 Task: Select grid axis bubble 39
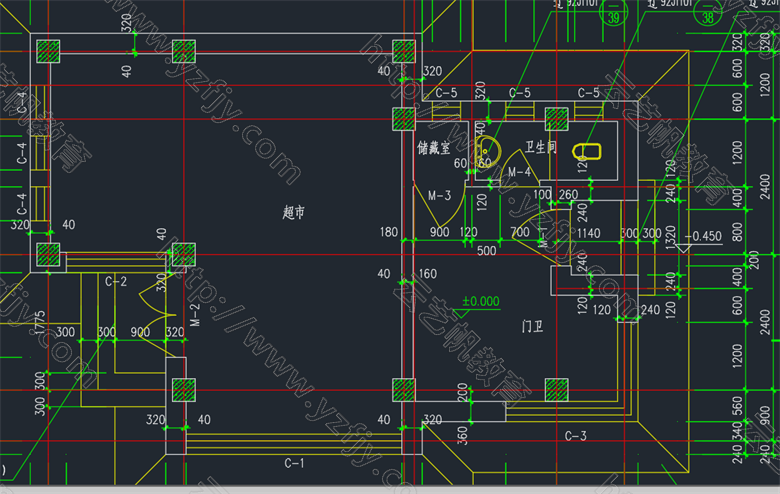tap(614, 14)
